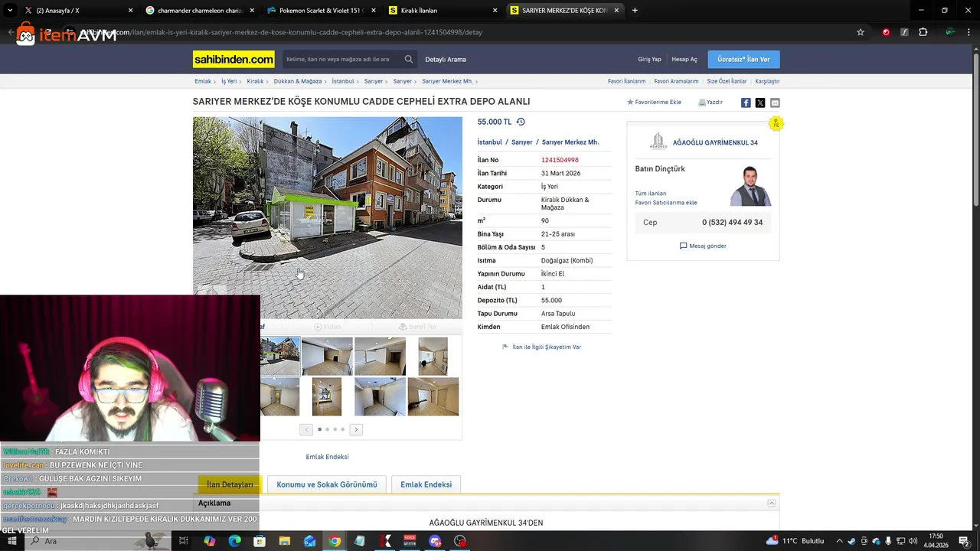The width and height of the screenshot is (980, 551).
Task: Click the main building photo
Action: (328, 217)
